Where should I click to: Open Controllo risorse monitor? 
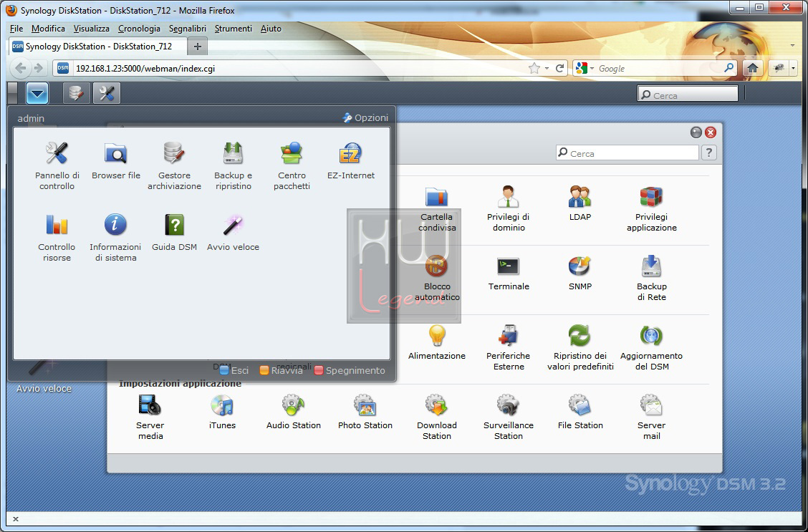pyautogui.click(x=57, y=238)
